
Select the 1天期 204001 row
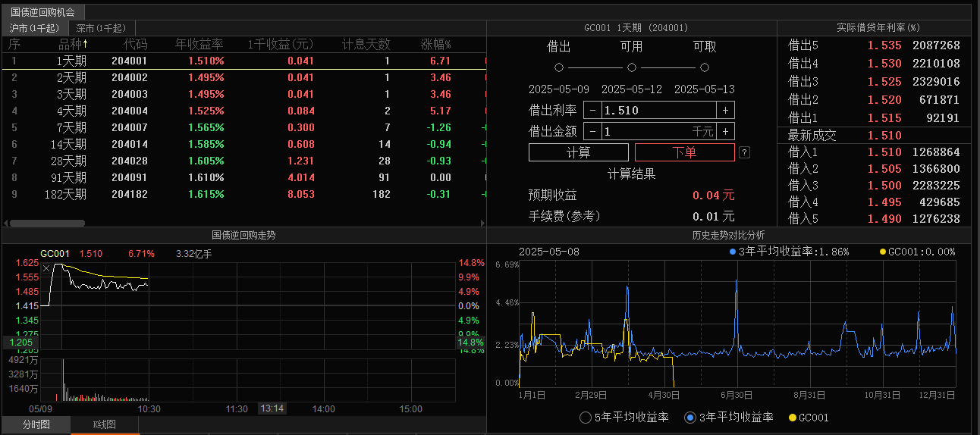click(243, 61)
